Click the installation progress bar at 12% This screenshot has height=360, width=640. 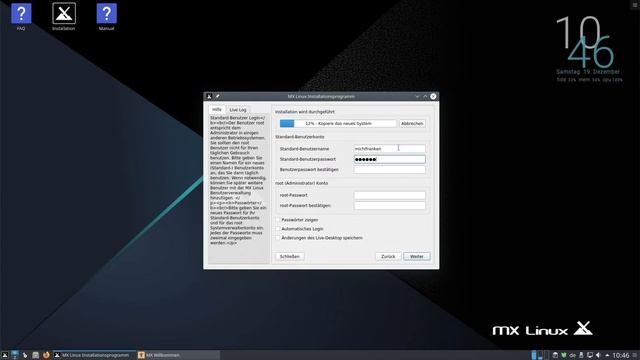click(338, 123)
